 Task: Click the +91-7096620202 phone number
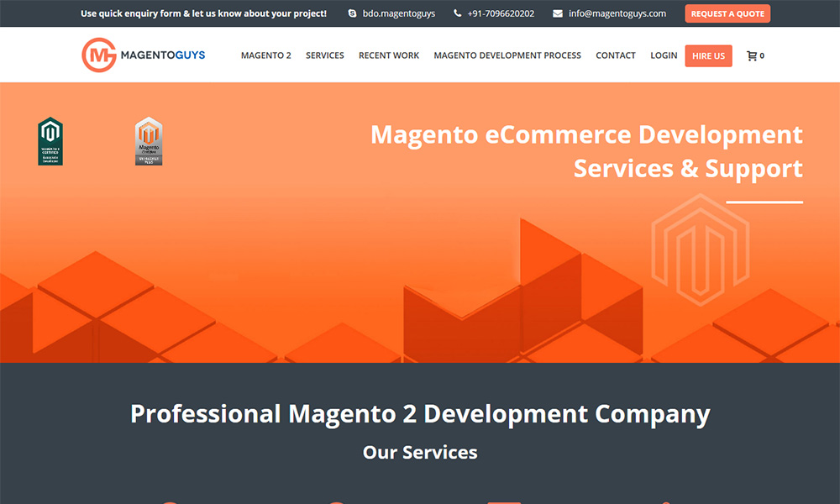click(501, 13)
